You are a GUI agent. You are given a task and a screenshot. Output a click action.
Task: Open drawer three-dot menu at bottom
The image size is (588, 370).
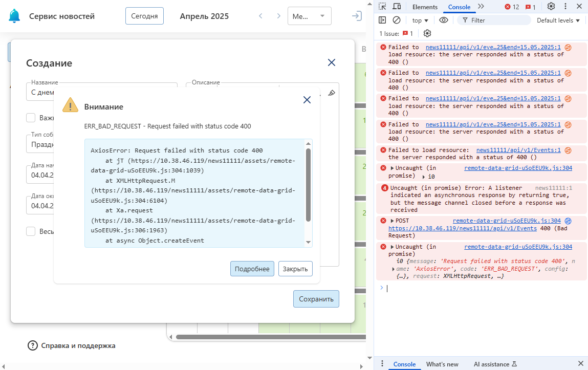(x=382, y=364)
